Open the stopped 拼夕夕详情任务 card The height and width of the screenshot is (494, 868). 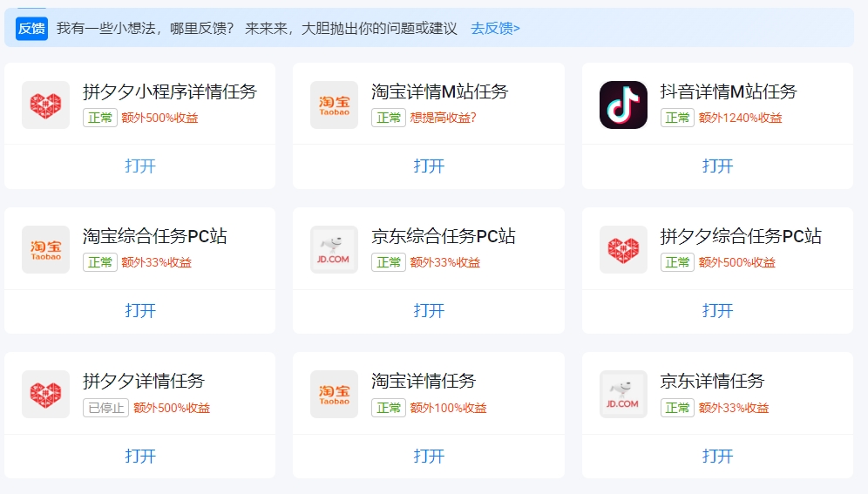[140, 456]
